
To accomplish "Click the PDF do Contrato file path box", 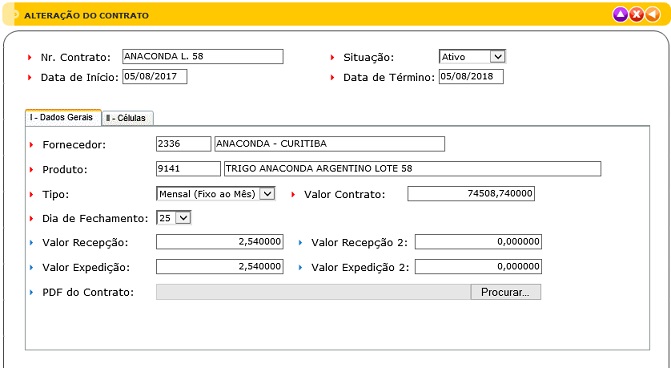I will click(313, 292).
